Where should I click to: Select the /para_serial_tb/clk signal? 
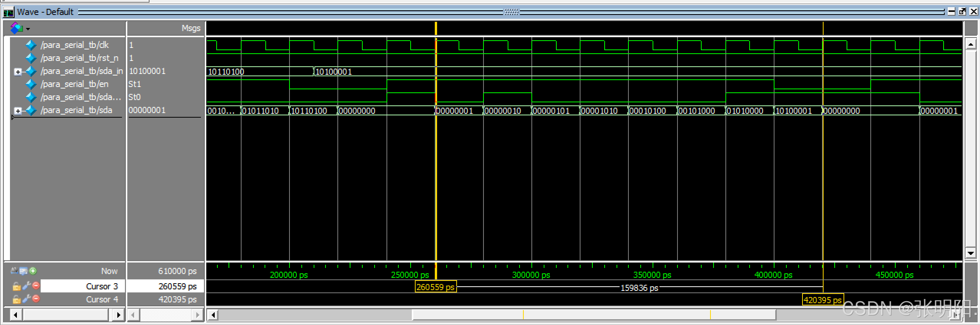74,45
